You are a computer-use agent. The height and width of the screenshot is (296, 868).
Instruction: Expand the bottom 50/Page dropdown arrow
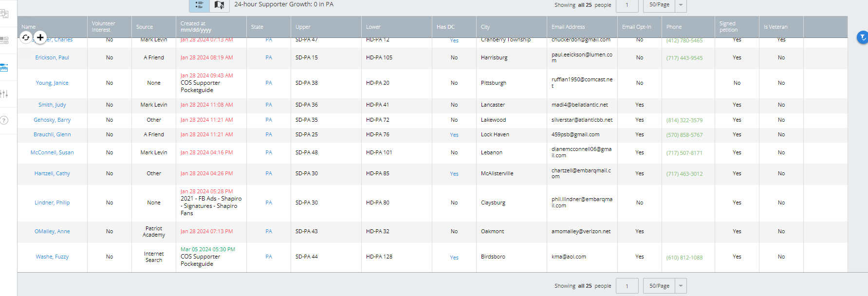tap(681, 286)
